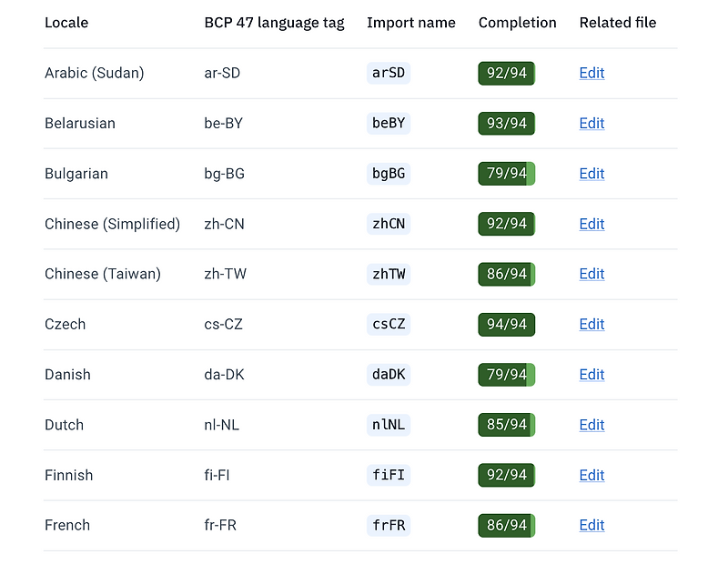The width and height of the screenshot is (728, 564).
Task: Open the Edit link for Bulgarian
Action: pyautogui.click(x=591, y=174)
